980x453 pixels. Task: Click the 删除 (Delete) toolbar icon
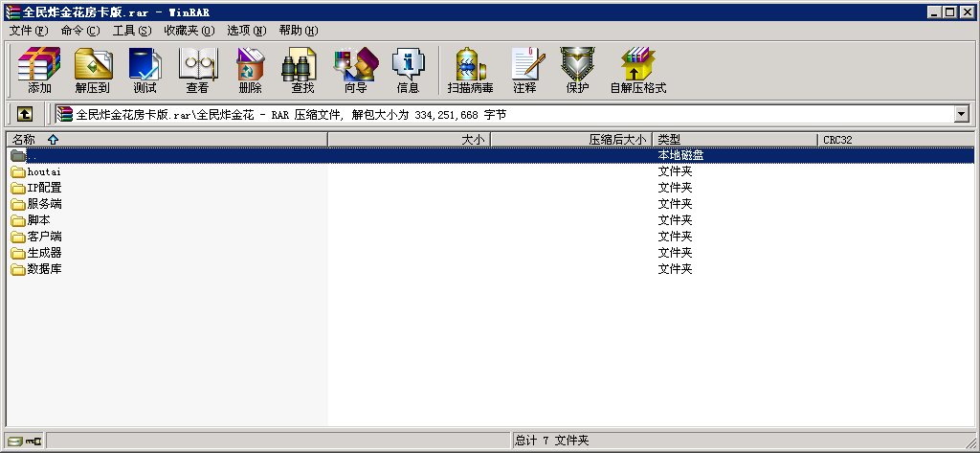[250, 71]
